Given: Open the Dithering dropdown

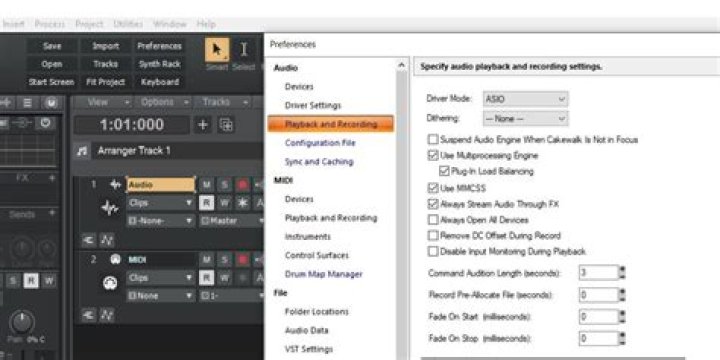Looking at the screenshot, I should 525,118.
